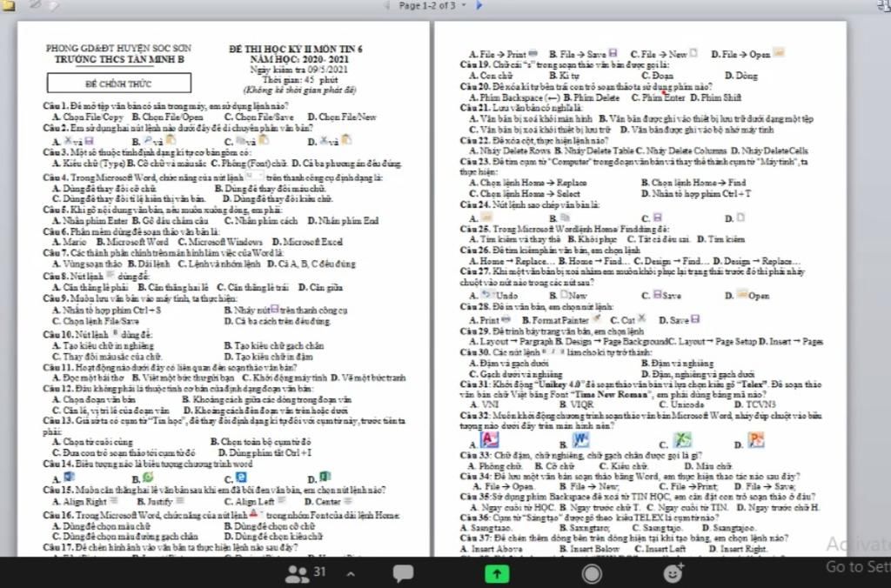Click answer "C. Microsoft Windows" in Câu 6
891x588 pixels.
pos(220,242)
